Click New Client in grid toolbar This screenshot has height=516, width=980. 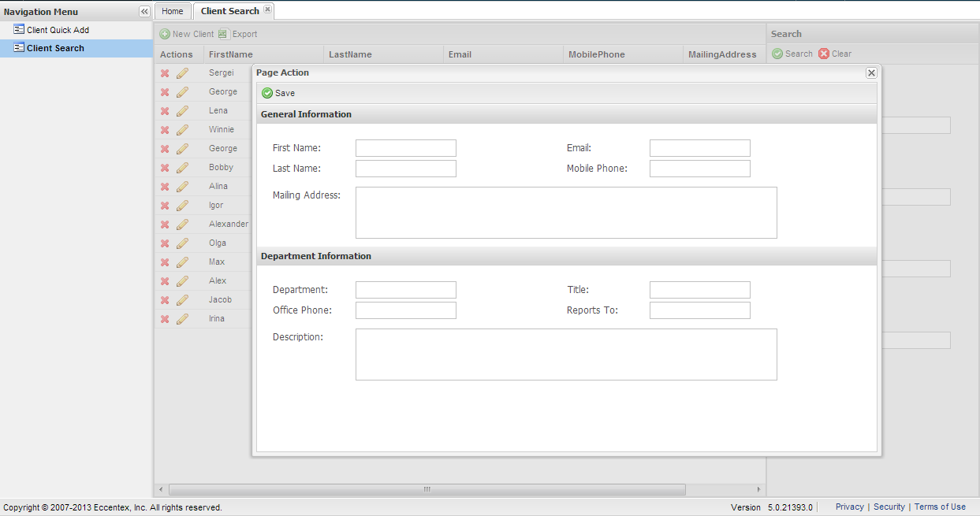pos(187,34)
